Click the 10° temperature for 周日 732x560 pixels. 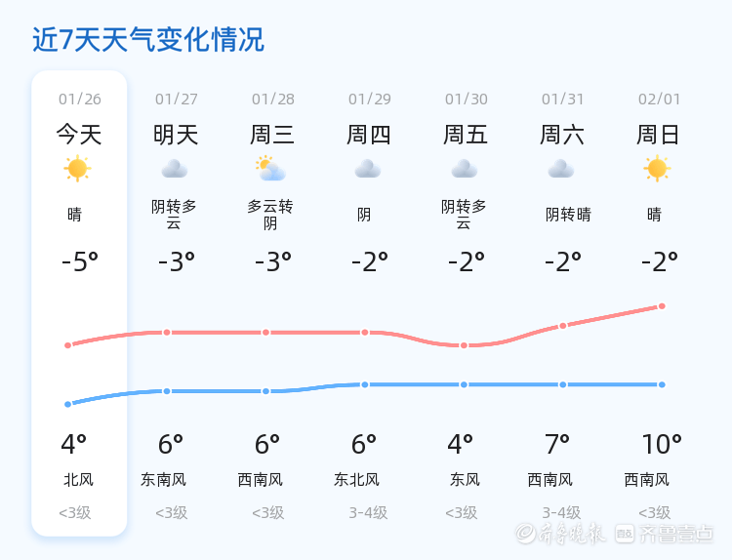pos(661,445)
